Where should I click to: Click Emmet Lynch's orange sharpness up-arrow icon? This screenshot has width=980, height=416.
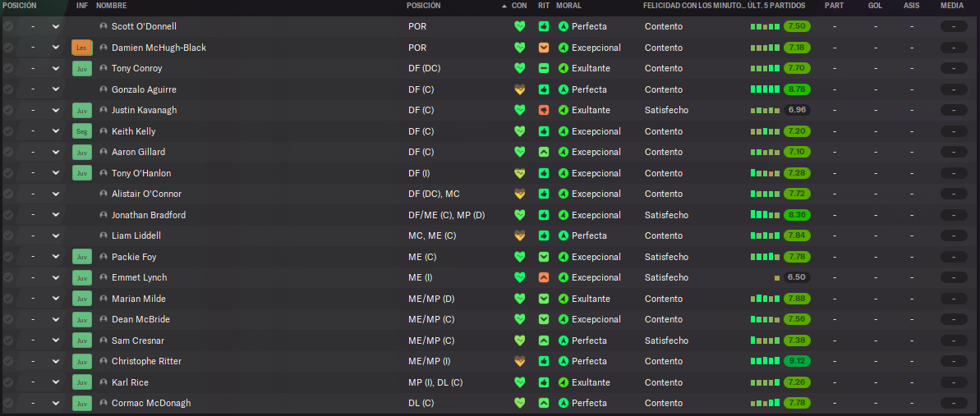pyautogui.click(x=544, y=277)
